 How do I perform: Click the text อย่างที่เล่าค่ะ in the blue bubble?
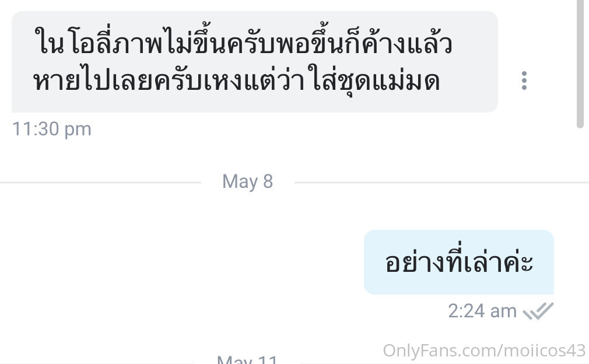[x=458, y=262]
